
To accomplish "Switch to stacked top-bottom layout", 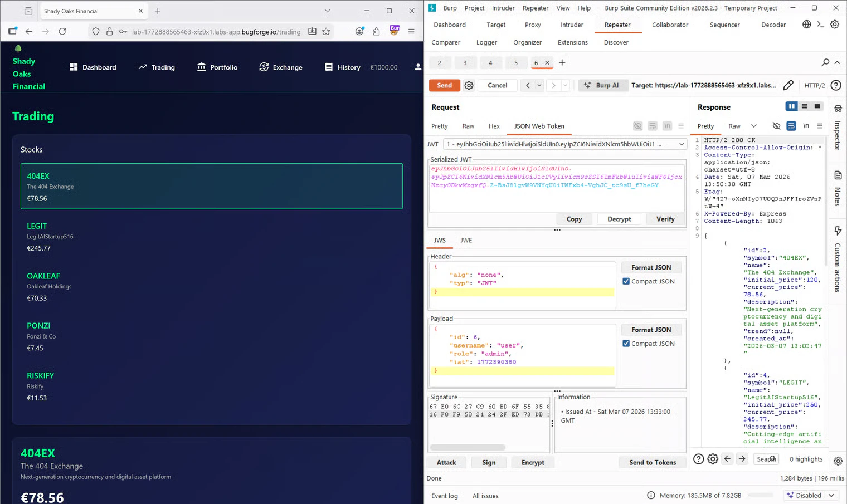I will coord(805,106).
